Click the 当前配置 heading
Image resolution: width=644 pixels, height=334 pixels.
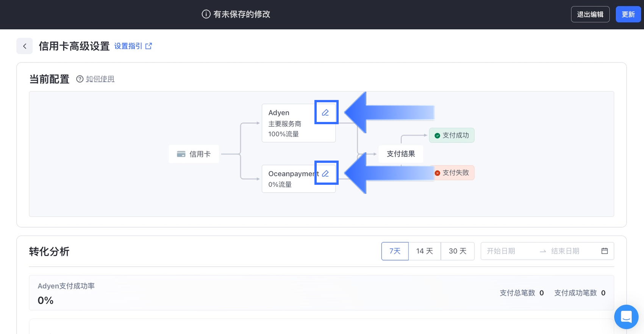(x=49, y=79)
